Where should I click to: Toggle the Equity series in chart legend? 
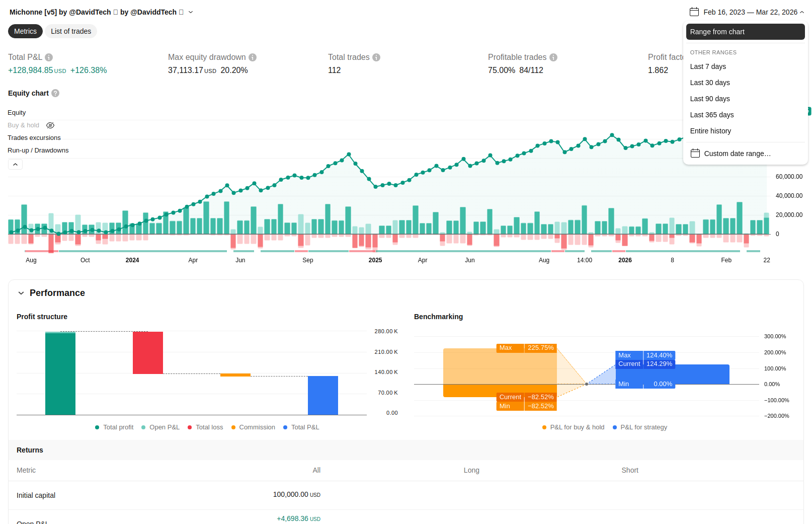(17, 113)
